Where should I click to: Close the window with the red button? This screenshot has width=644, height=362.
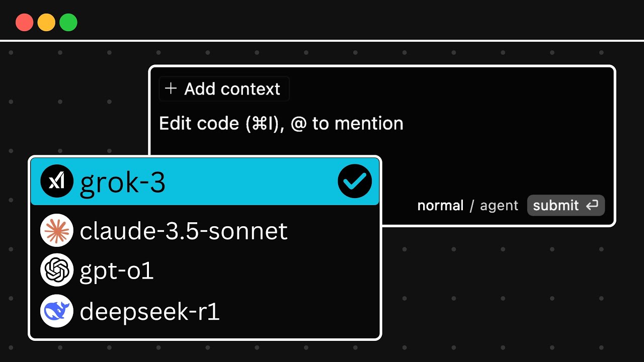[x=24, y=23]
